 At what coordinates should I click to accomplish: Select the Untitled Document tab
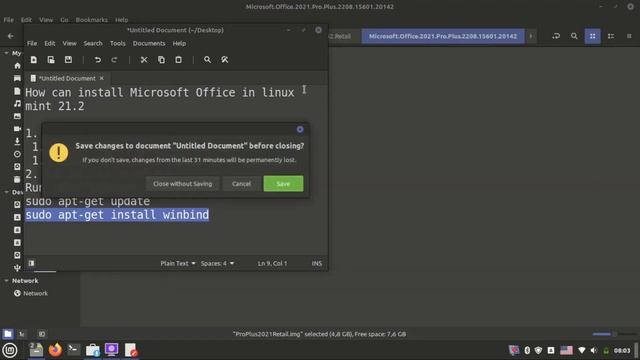click(67, 78)
